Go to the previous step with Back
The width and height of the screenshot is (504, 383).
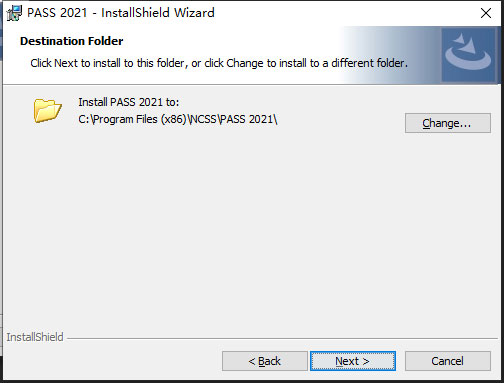tap(265, 361)
